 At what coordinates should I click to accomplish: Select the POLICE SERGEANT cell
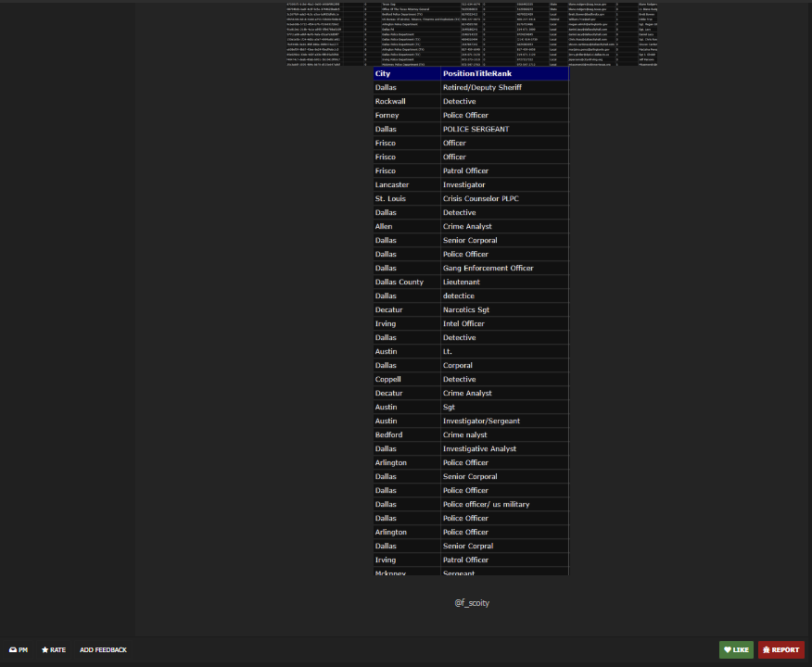coord(476,129)
